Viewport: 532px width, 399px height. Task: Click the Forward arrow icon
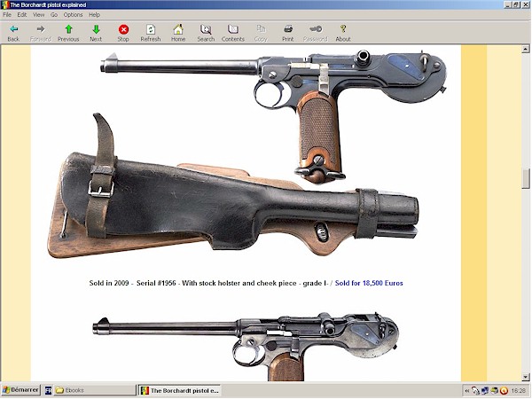(x=41, y=29)
